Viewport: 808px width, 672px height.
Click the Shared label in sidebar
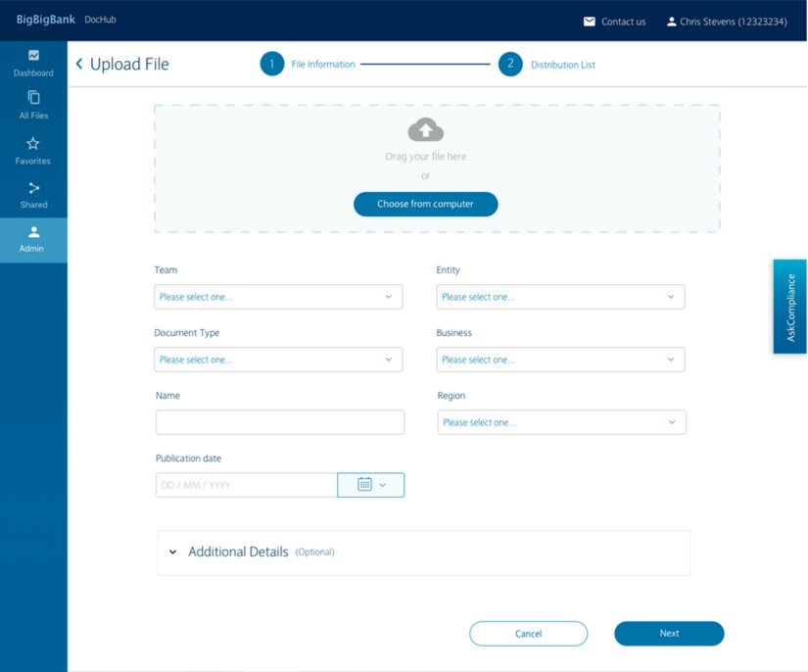[34, 205]
